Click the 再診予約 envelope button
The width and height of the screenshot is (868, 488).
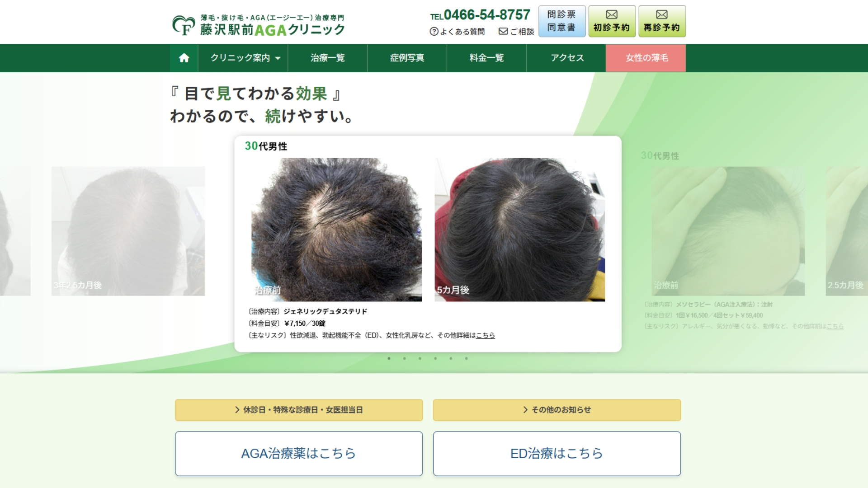click(662, 21)
